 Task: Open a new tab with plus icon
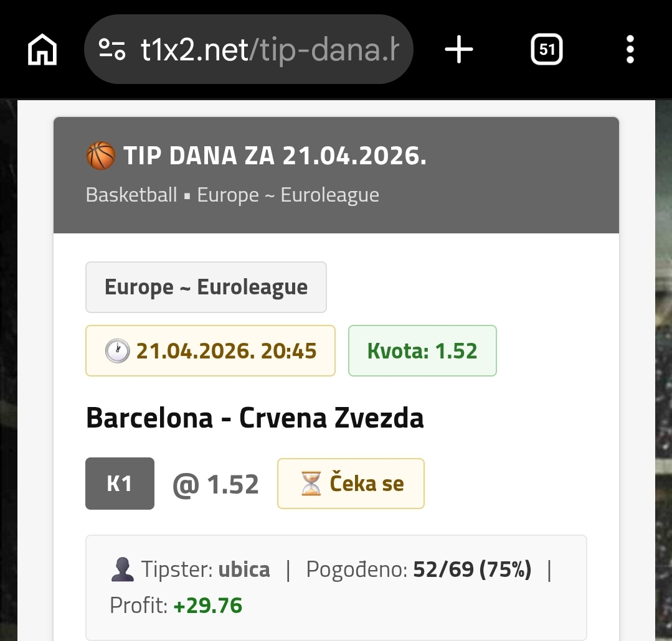pyautogui.click(x=459, y=49)
